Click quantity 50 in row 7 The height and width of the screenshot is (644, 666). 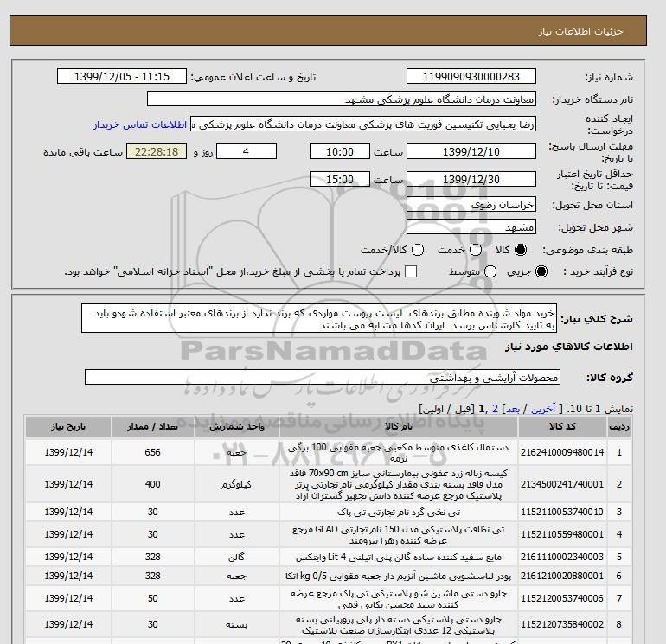[152, 598]
